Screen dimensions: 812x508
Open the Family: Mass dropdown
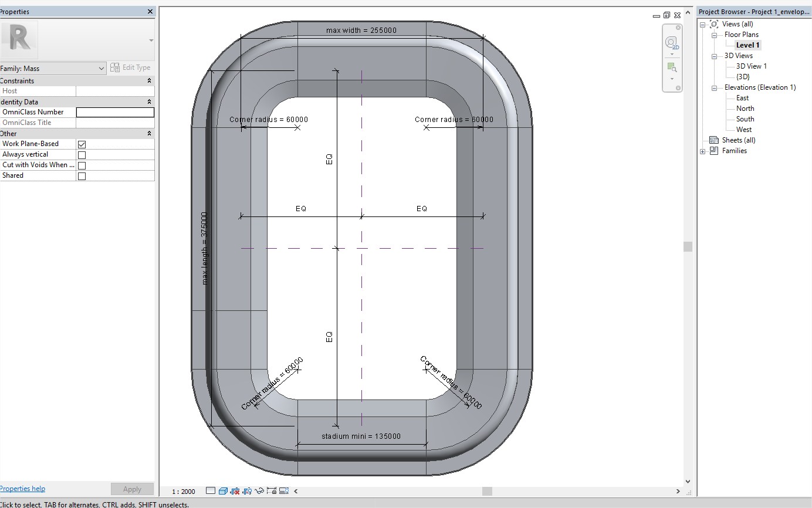[x=53, y=68]
